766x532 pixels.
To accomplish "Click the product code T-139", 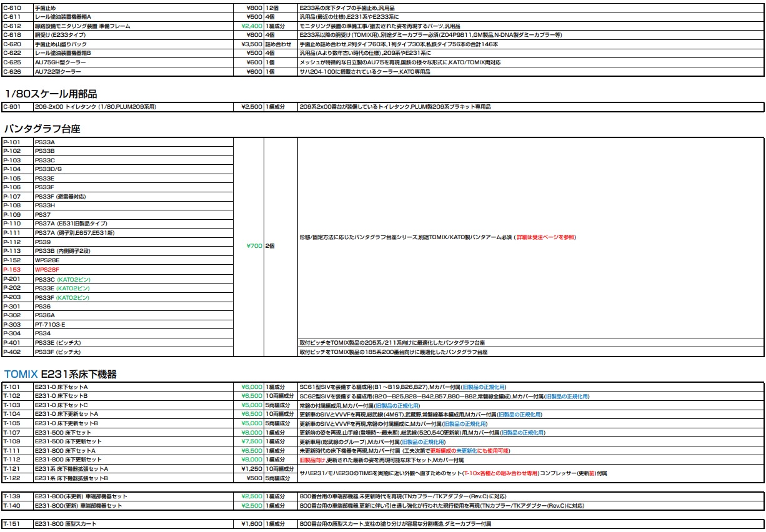I will (x=12, y=496).
